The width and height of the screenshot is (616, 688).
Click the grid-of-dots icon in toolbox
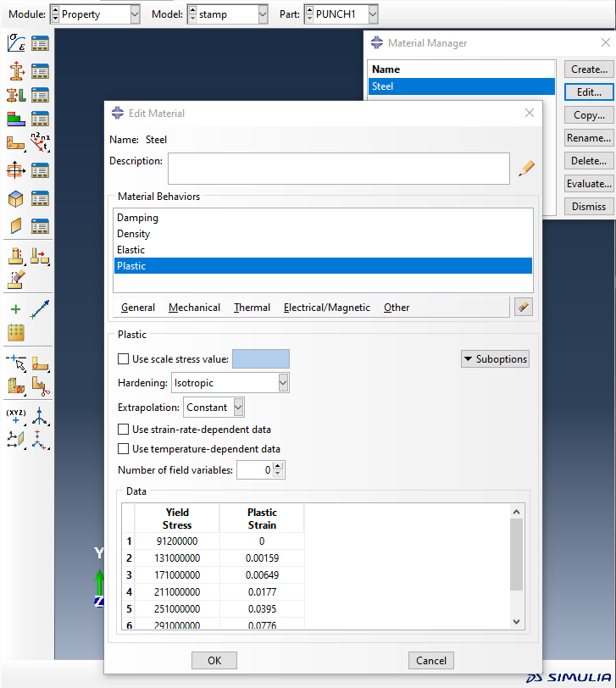coord(16,332)
